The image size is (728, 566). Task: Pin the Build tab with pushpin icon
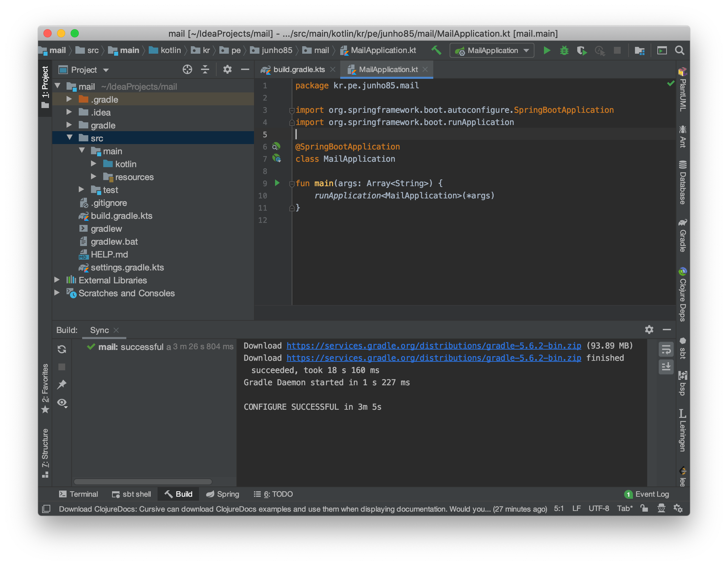[62, 385]
